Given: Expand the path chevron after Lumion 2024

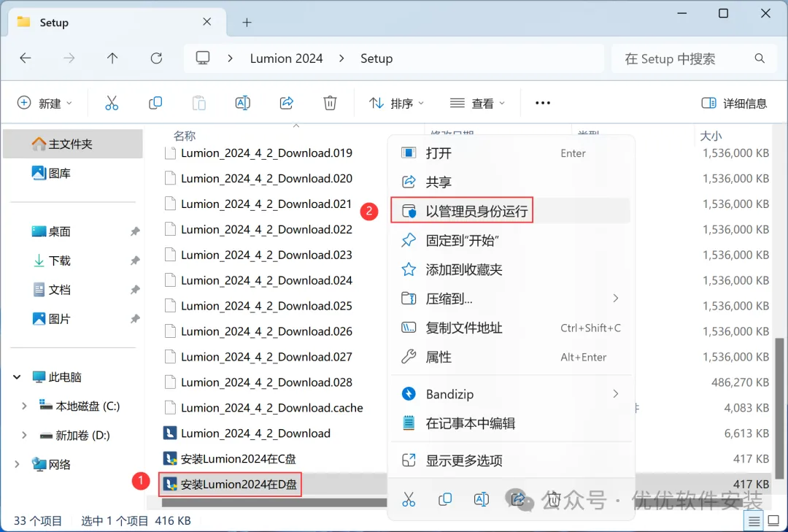Looking at the screenshot, I should (341, 58).
